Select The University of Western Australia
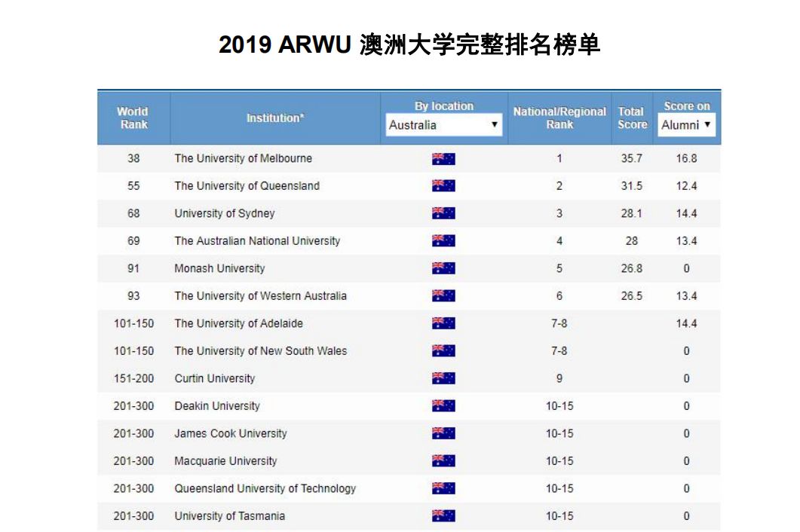This screenshot has width=800, height=532. 260,296
